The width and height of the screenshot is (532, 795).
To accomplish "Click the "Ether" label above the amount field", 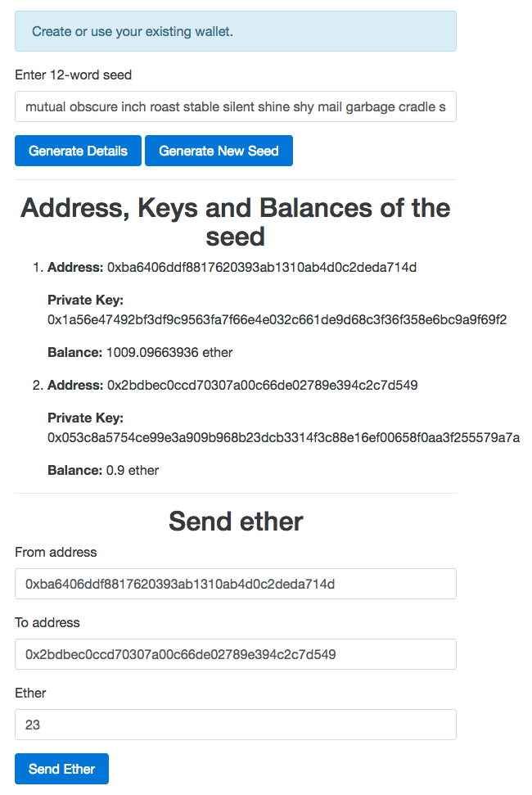I will click(x=30, y=693).
